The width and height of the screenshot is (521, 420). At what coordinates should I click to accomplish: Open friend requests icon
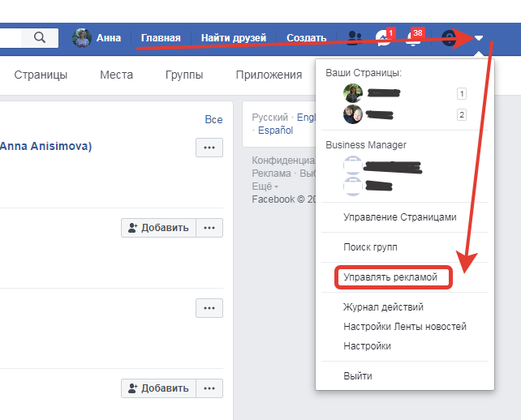coord(354,38)
